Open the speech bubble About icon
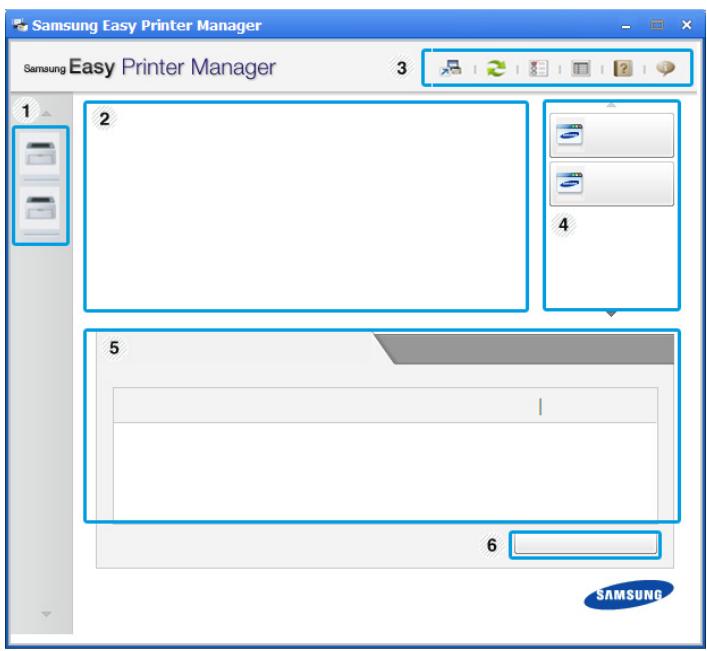 (x=665, y=68)
